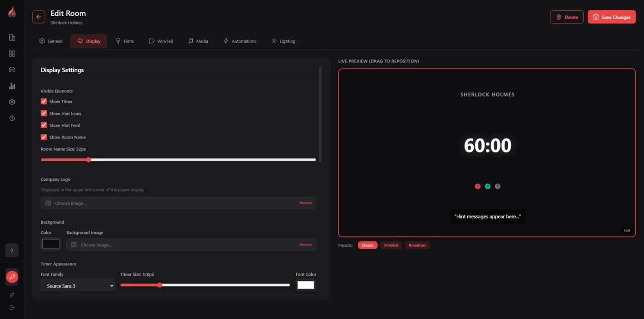
Task: Disable the Show Room Name checkbox
Action: point(44,137)
